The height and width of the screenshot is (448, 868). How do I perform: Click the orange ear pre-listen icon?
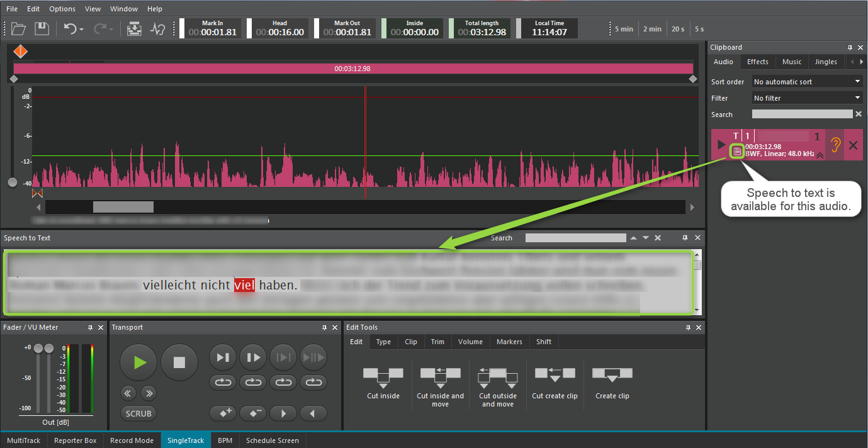click(x=835, y=145)
